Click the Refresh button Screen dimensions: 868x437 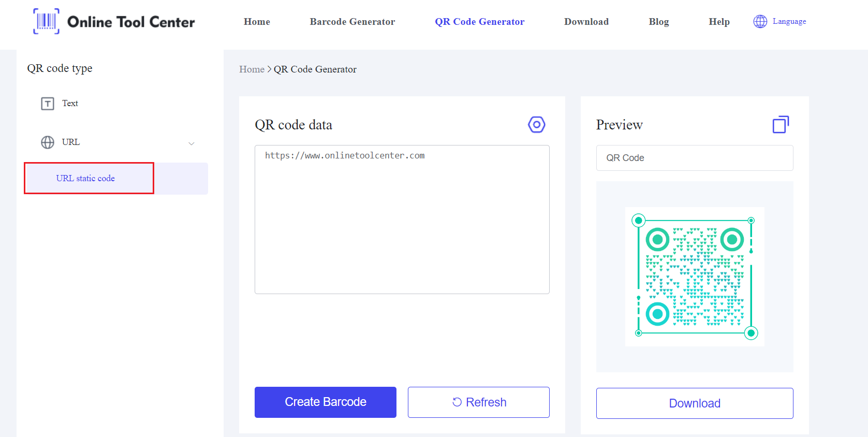click(479, 402)
